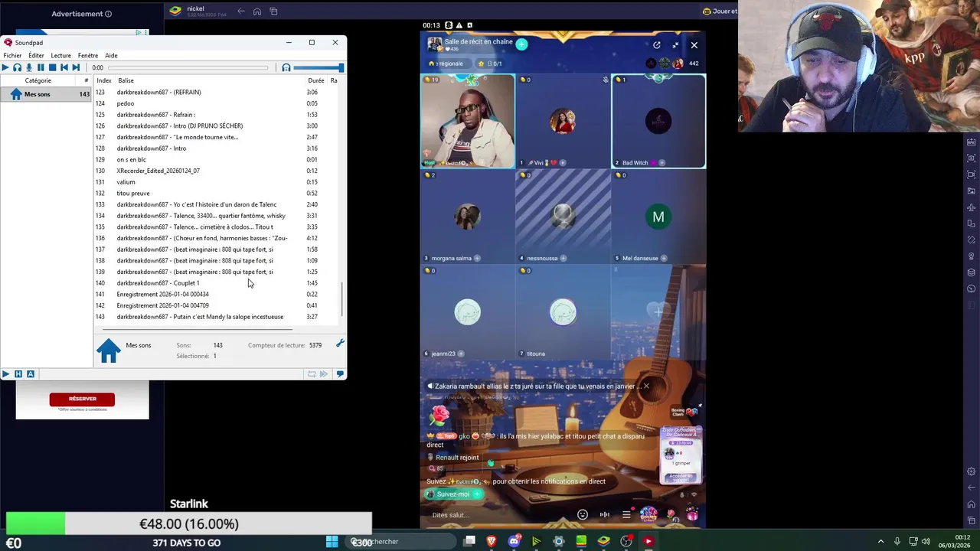Open the Éditer menu
Viewport: 980px width, 551px height.
click(x=36, y=55)
